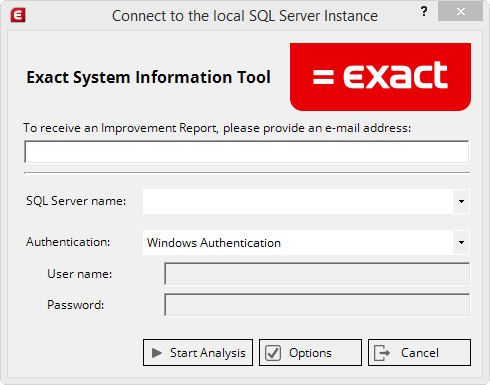Click the 'SQL Server name:' label
Image resolution: width=490 pixels, height=385 pixels.
(x=76, y=201)
